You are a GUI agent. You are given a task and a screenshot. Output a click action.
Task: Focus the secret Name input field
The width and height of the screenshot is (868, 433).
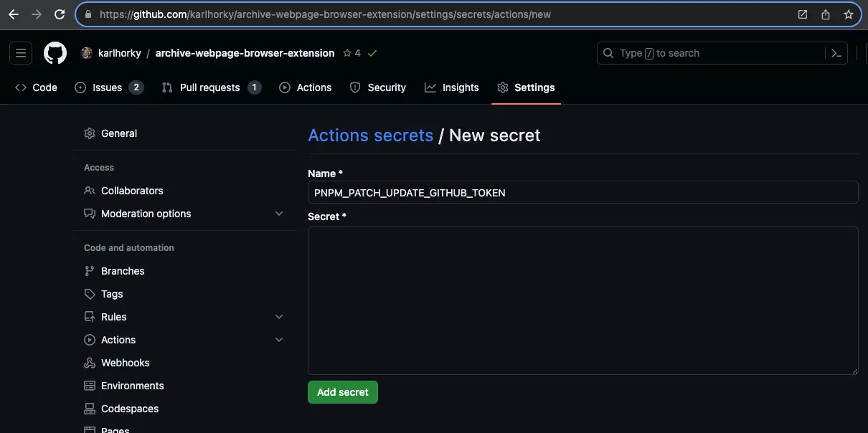[x=583, y=192]
